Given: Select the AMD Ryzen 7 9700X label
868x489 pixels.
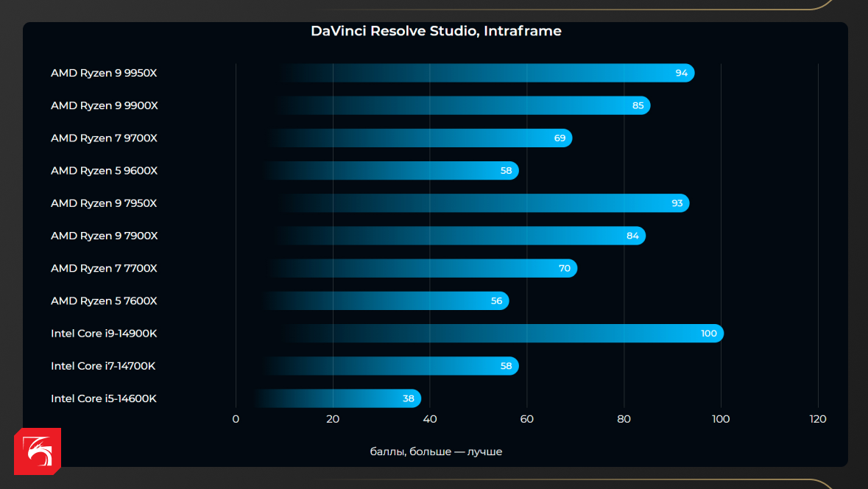Looking at the screenshot, I should 104,138.
